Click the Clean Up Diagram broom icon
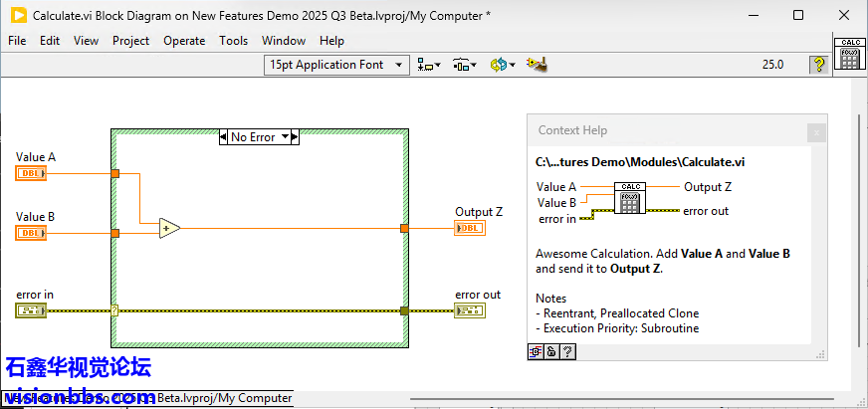The image size is (868, 409). [x=538, y=65]
